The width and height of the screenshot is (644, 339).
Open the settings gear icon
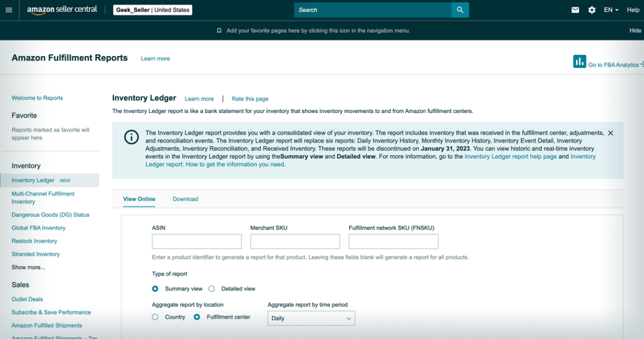click(592, 10)
